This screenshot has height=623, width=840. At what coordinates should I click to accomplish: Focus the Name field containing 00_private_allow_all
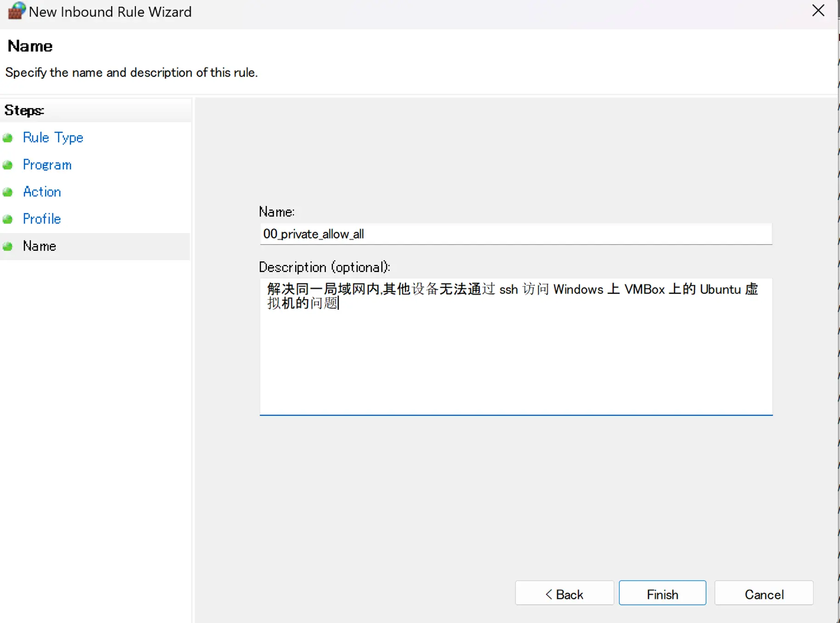(x=516, y=234)
